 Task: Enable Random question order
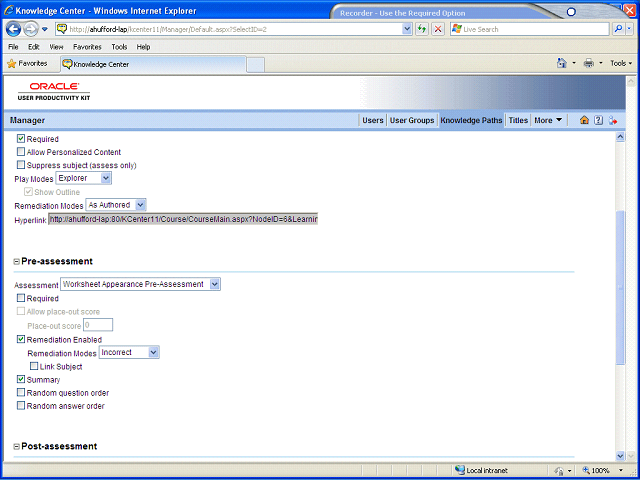tap(21, 392)
